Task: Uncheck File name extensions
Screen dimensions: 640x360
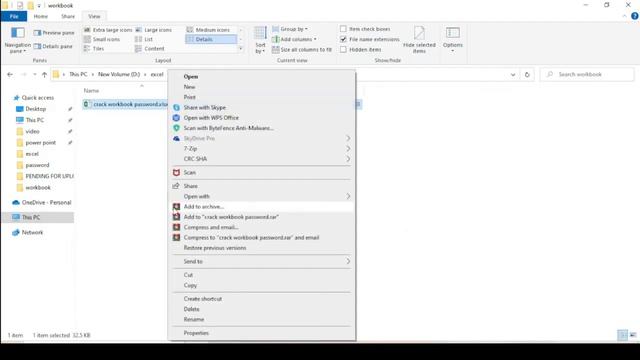Action: [x=343, y=39]
